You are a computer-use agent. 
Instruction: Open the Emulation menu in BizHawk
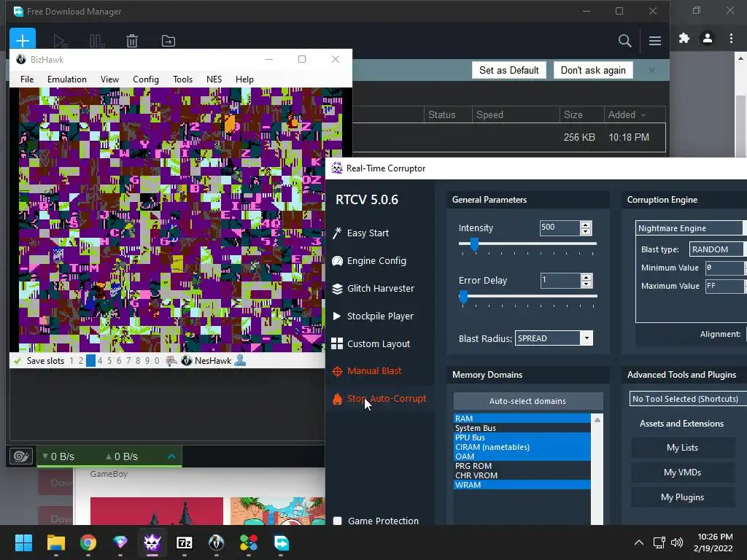tap(66, 79)
